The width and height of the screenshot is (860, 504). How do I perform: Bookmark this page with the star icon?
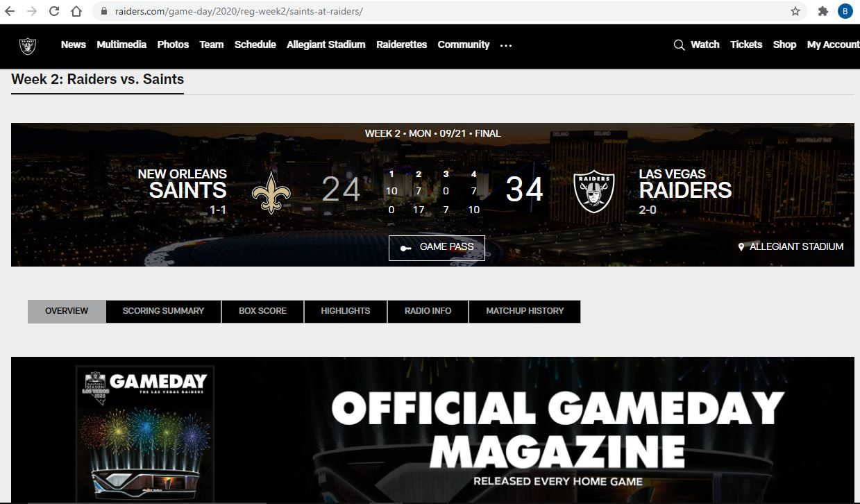(x=795, y=11)
